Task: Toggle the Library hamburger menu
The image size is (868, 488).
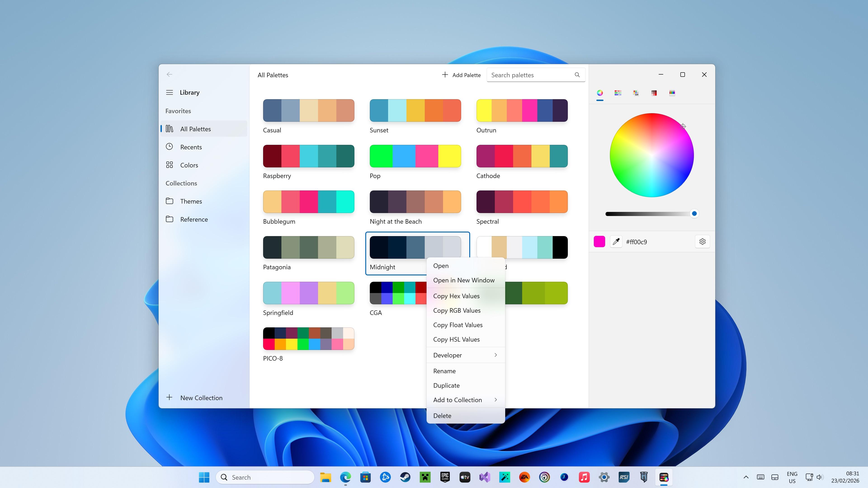Action: 170,92
